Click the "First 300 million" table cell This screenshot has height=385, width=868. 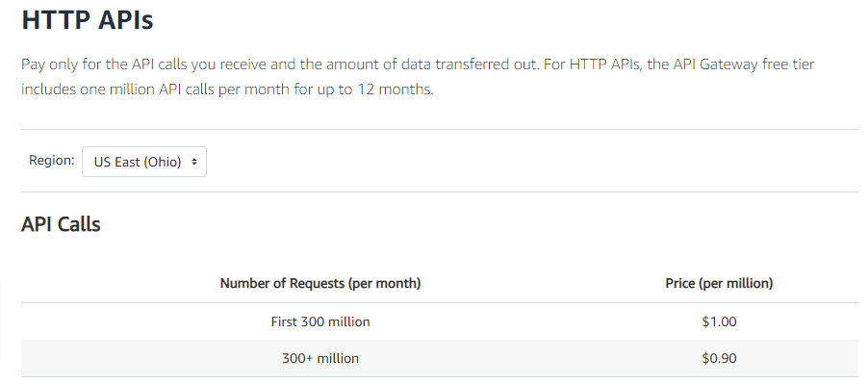point(320,321)
